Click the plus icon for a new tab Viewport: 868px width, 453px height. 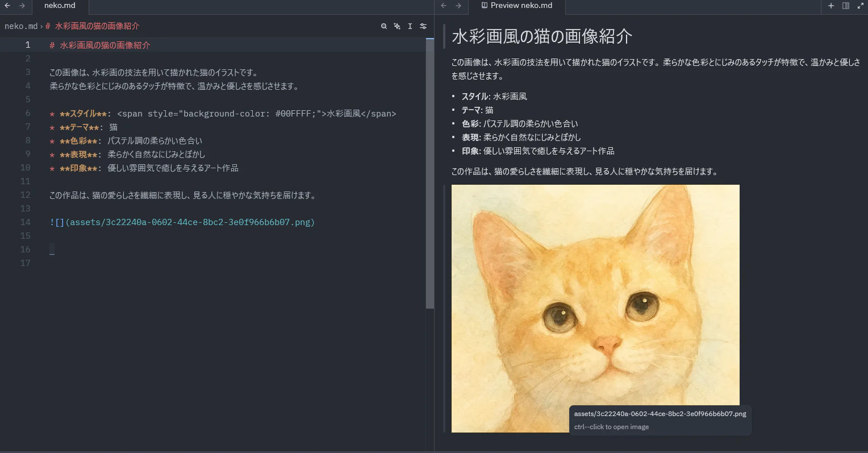[x=831, y=6]
